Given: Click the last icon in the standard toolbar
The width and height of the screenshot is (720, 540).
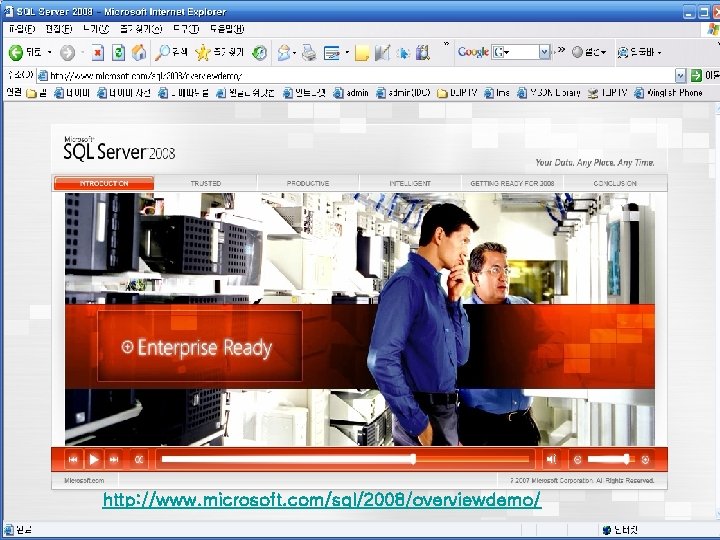Looking at the screenshot, I should click(422, 53).
